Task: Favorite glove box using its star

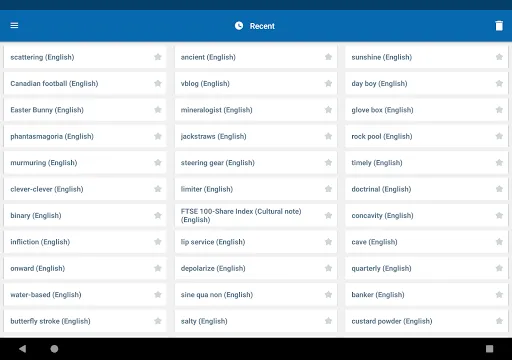Action: point(499,110)
